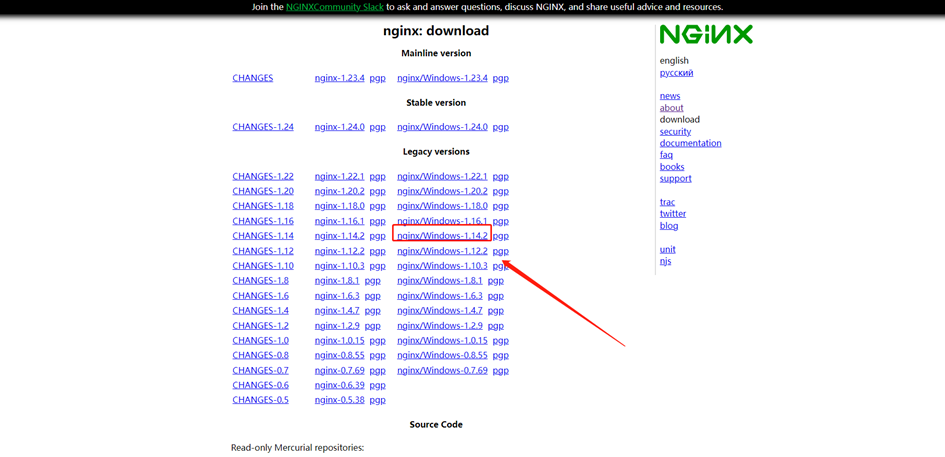Open CHANGES-1.16 link

[263, 221]
